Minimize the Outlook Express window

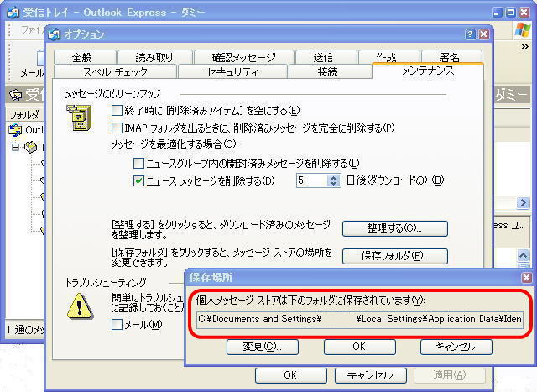click(498, 13)
